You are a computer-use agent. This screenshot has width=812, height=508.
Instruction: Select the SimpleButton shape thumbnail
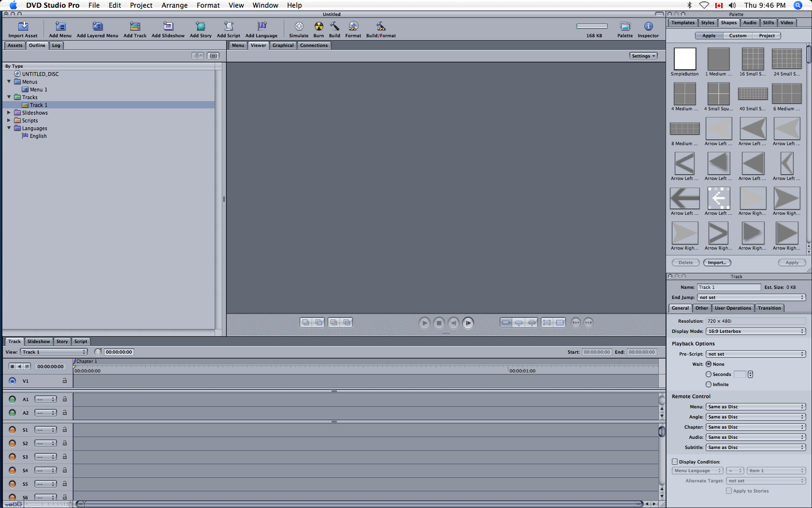pyautogui.click(x=685, y=59)
